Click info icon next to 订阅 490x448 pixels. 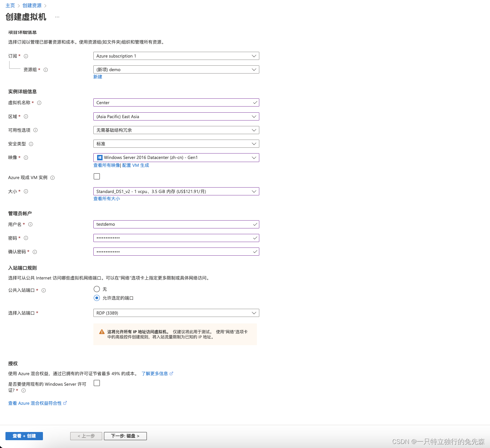(26, 56)
